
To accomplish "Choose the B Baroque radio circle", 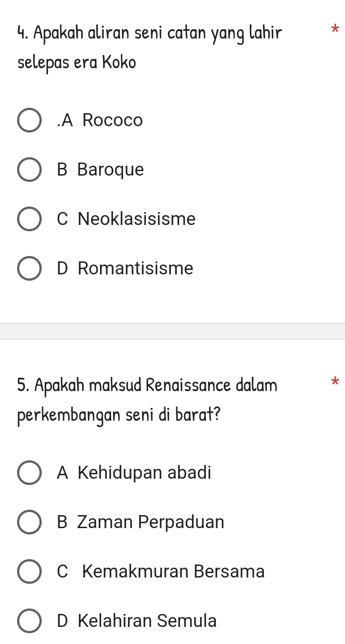I will [29, 170].
